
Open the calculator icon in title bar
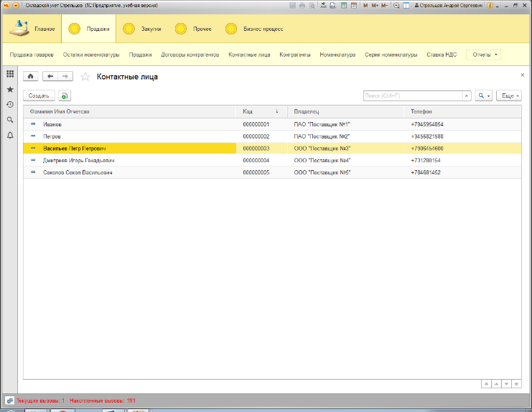344,6
